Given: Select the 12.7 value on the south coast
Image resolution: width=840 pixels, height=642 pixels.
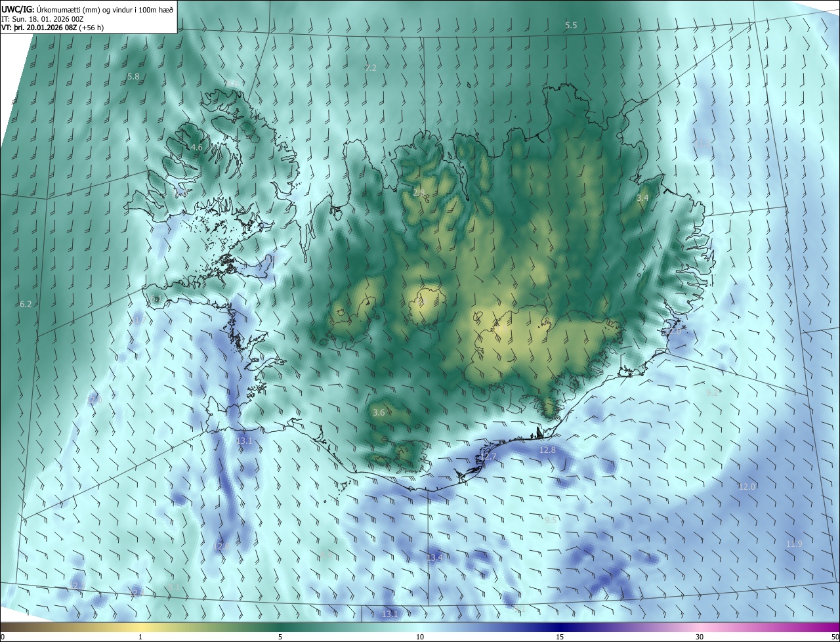Looking at the screenshot, I should (x=489, y=457).
